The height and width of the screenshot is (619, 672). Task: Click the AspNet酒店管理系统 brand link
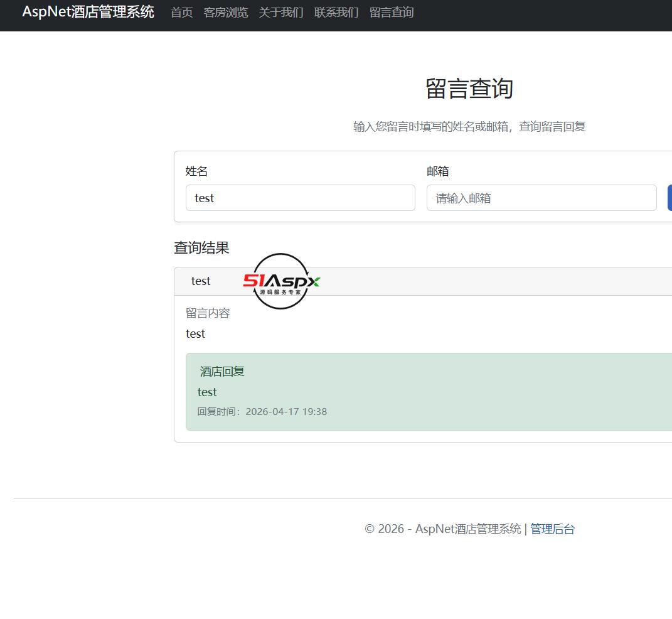(x=88, y=12)
